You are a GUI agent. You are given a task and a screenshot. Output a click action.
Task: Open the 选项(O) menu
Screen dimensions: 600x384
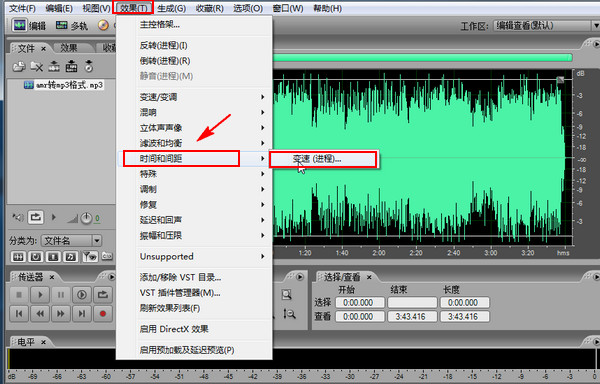tap(248, 8)
